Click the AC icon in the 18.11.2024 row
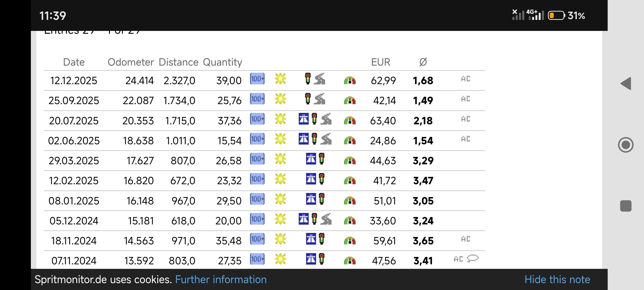 (x=465, y=239)
